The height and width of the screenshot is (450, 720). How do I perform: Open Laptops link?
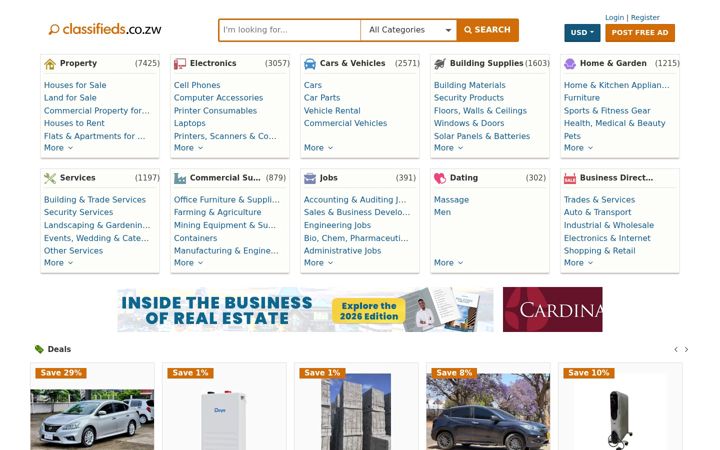click(x=190, y=123)
